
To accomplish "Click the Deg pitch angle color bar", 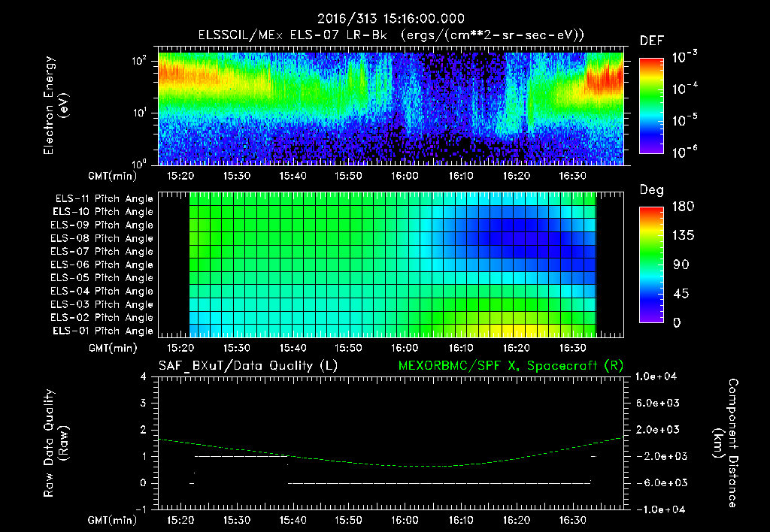I will point(651,264).
